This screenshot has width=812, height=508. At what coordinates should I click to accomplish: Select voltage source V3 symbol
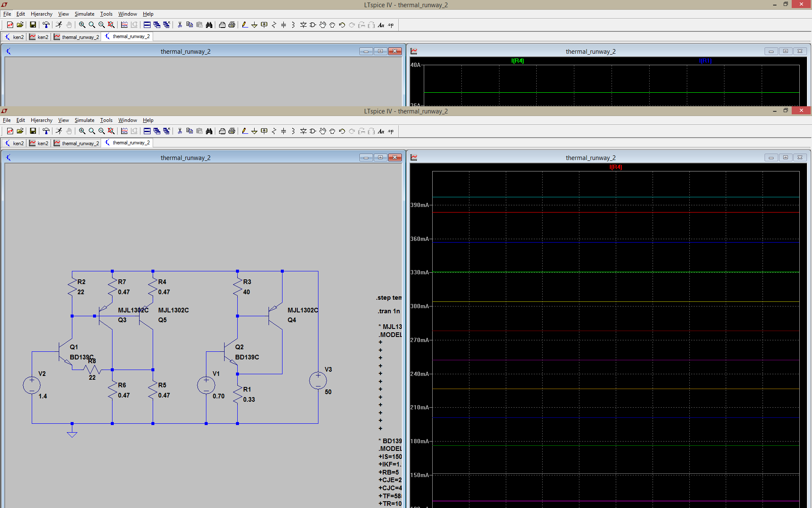point(318,381)
